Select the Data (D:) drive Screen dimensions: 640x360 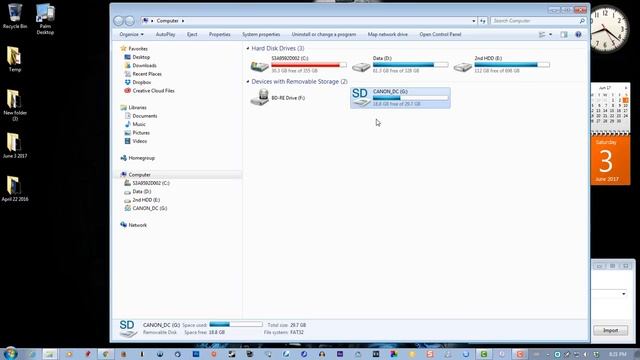[400, 64]
